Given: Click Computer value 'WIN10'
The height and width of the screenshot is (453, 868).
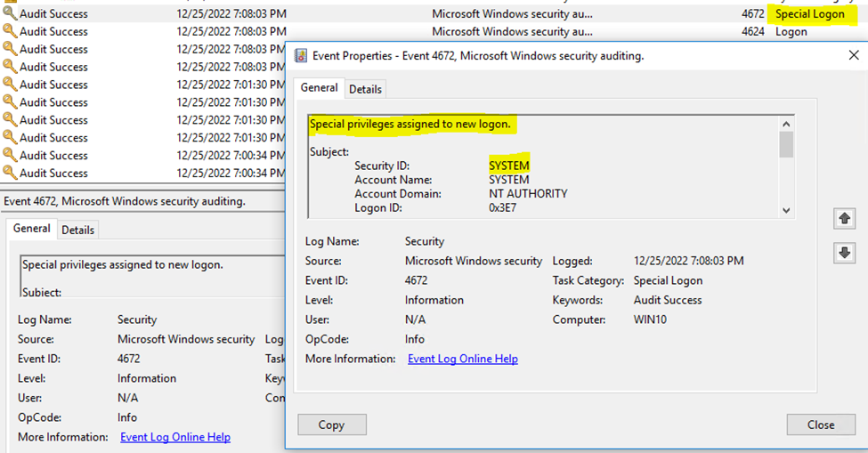Looking at the screenshot, I should pyautogui.click(x=650, y=320).
